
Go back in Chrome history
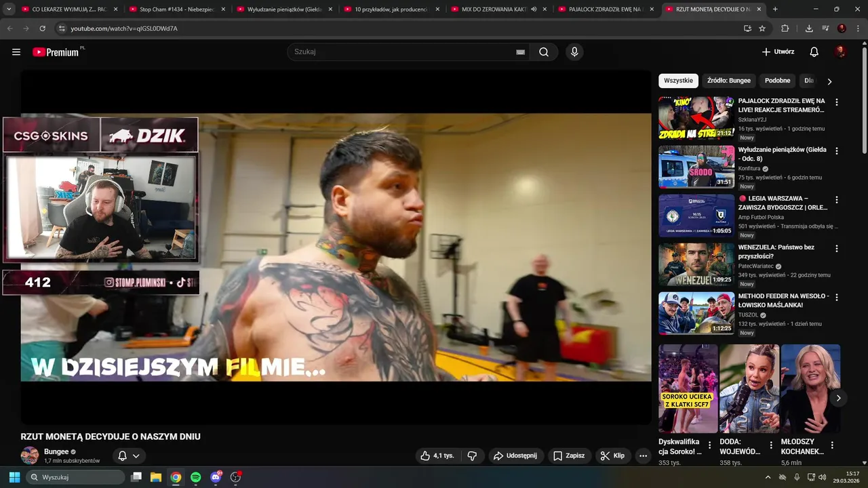[x=10, y=28]
